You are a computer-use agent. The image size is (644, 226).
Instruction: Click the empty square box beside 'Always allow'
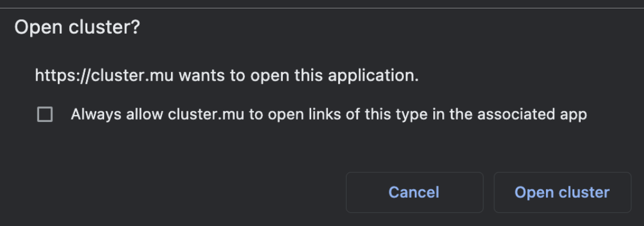(45, 114)
